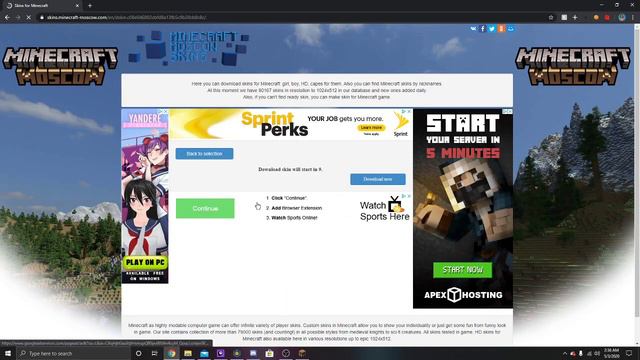Open the Chrome profile avatar
640x360 pixels.
(x=622, y=17)
